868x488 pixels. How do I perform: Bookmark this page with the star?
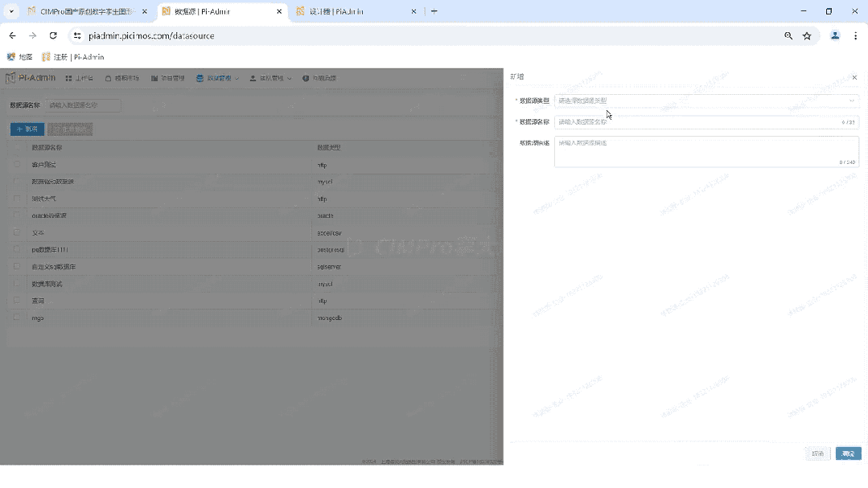click(x=807, y=35)
